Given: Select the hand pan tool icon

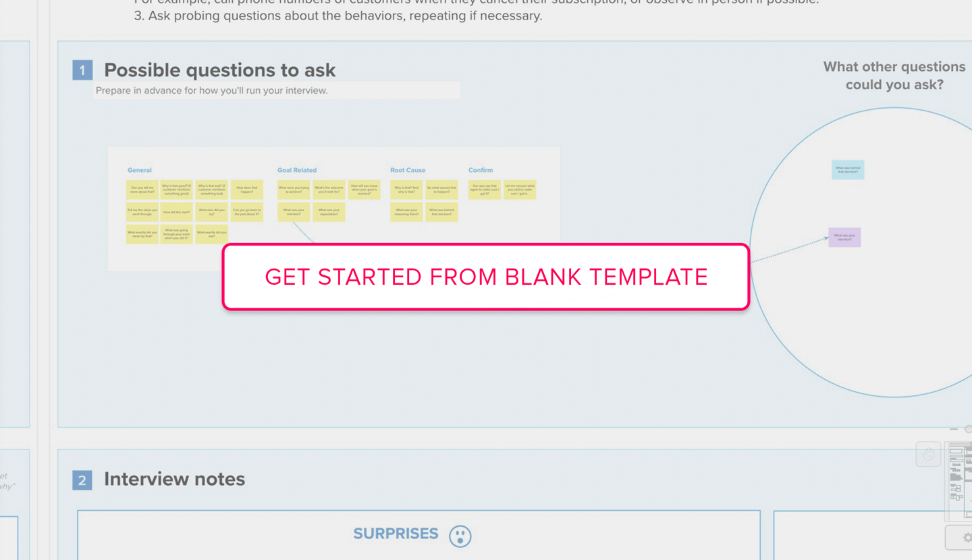Looking at the screenshot, I should click(x=928, y=454).
